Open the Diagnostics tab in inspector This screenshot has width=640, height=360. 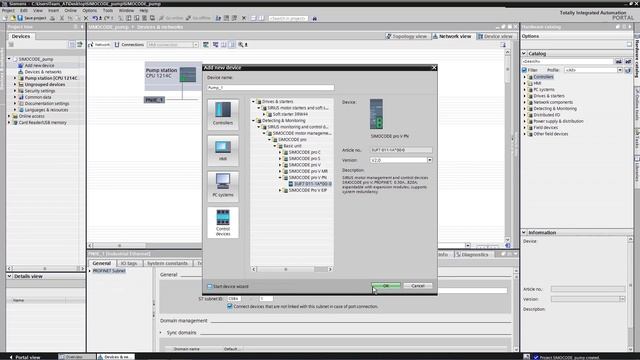click(472, 255)
